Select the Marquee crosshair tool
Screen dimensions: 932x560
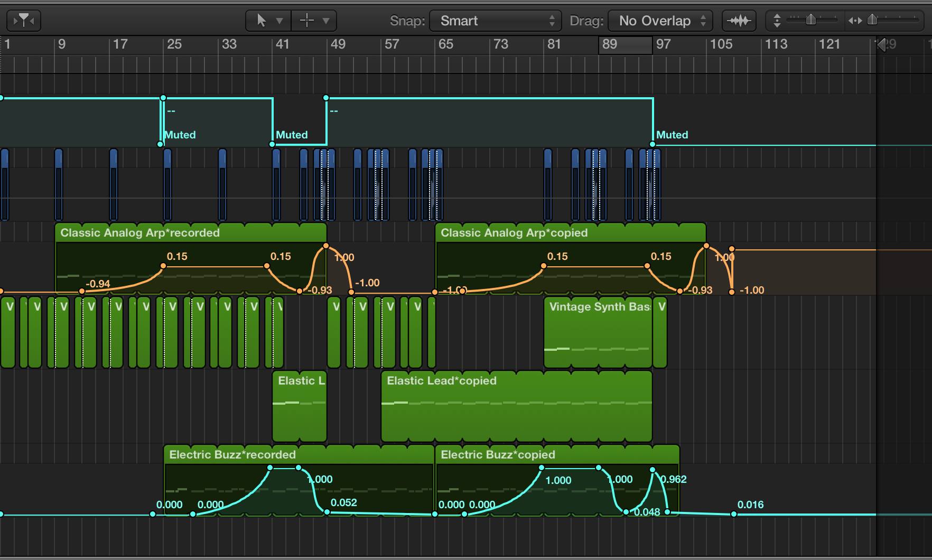click(306, 21)
